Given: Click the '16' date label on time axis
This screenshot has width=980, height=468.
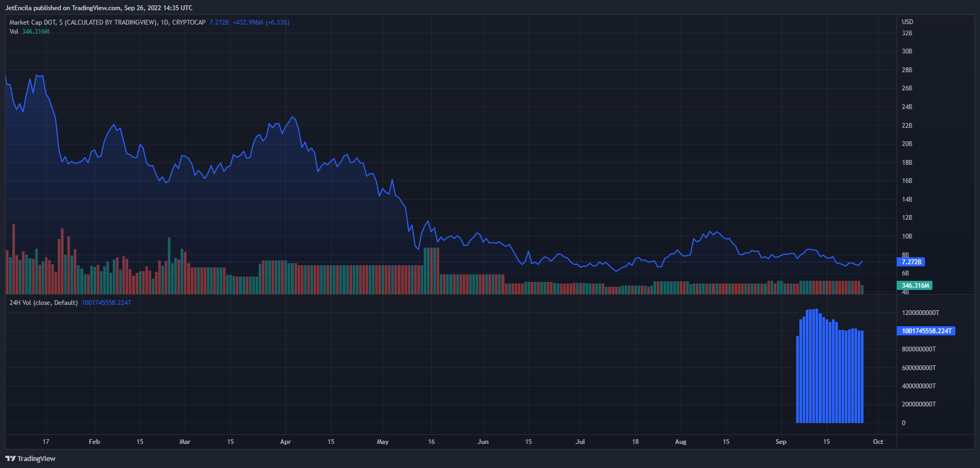Looking at the screenshot, I should [431, 442].
